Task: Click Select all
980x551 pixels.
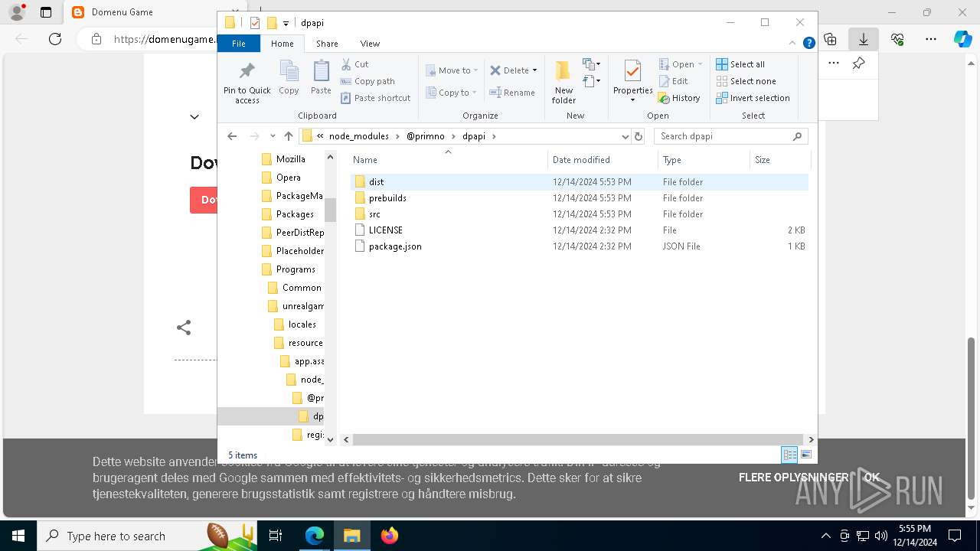Action: coord(740,64)
